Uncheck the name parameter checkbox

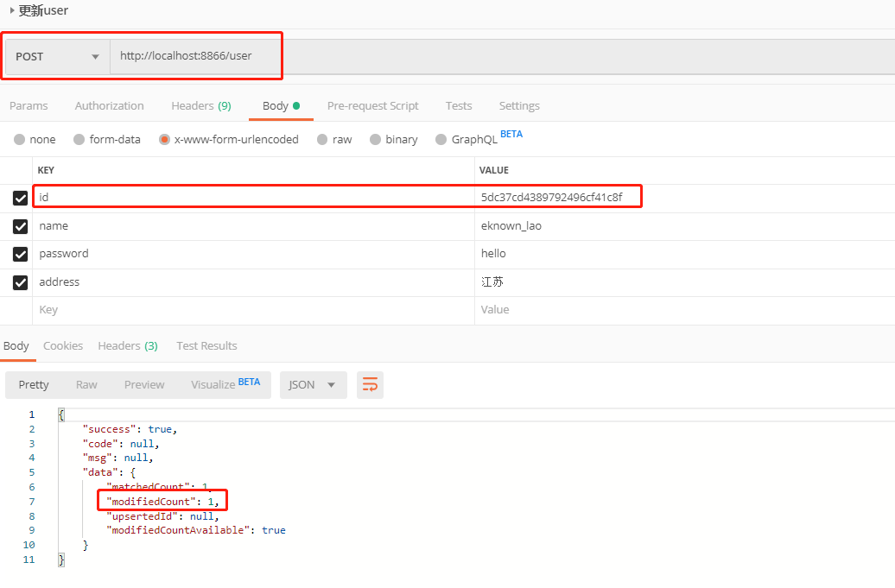pos(20,226)
